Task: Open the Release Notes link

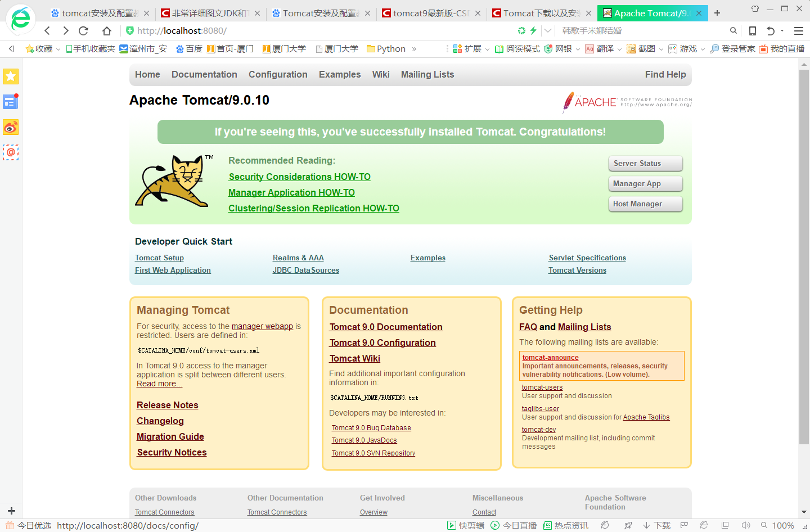Action: [x=168, y=405]
